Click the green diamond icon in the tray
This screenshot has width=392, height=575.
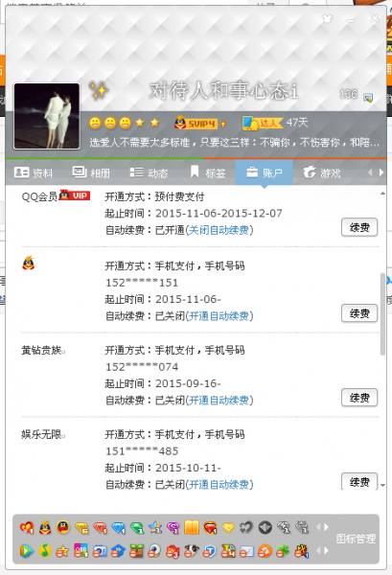click(137, 528)
